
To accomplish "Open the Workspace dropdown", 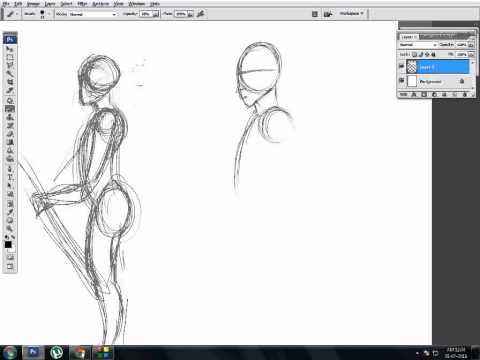I will (352, 13).
